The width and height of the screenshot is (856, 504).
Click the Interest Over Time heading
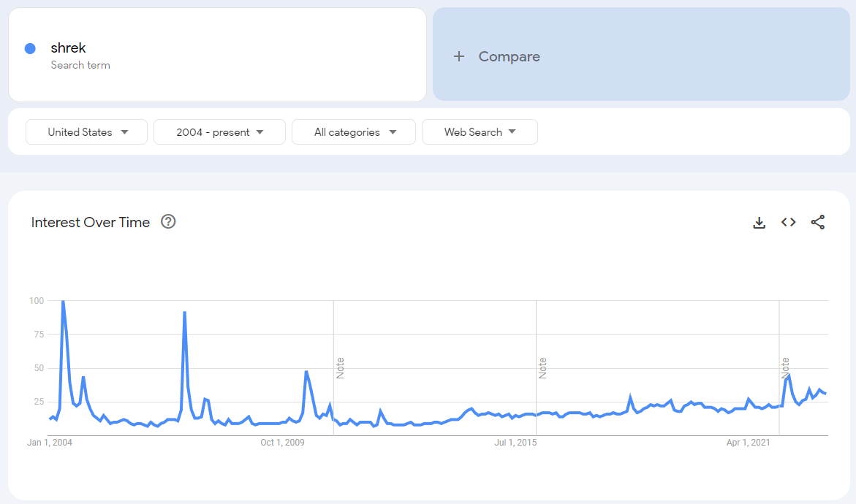(x=91, y=222)
